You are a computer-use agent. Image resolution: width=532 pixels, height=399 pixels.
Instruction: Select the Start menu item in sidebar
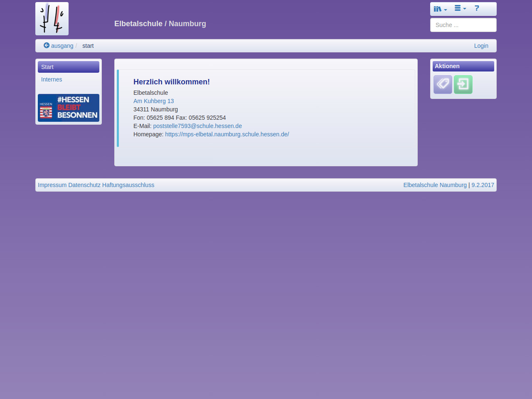(x=69, y=67)
